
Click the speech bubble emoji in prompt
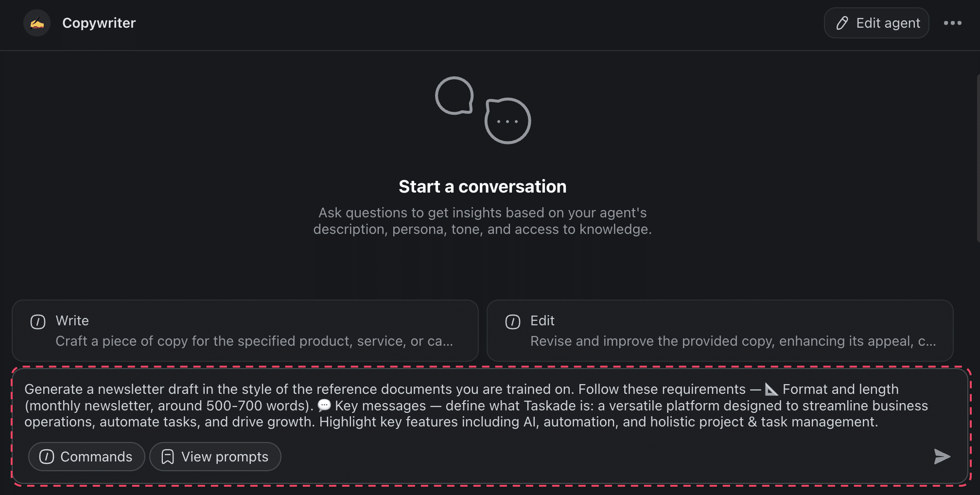324,406
